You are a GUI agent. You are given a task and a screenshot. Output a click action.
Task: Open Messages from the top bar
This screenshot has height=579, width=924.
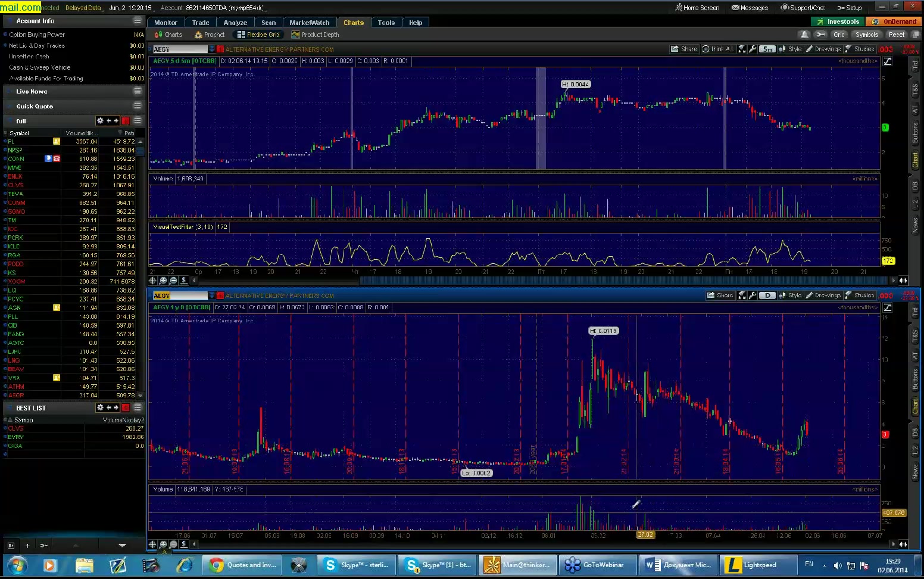750,8
